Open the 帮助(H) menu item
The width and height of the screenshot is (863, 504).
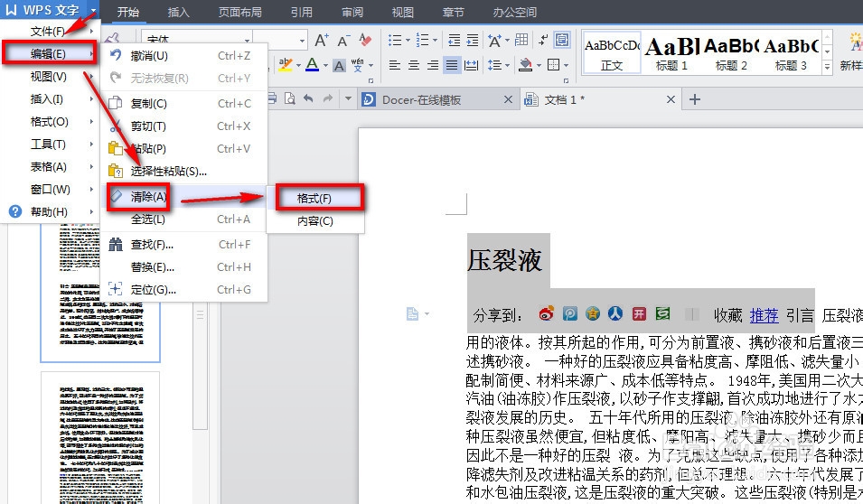[x=50, y=212]
